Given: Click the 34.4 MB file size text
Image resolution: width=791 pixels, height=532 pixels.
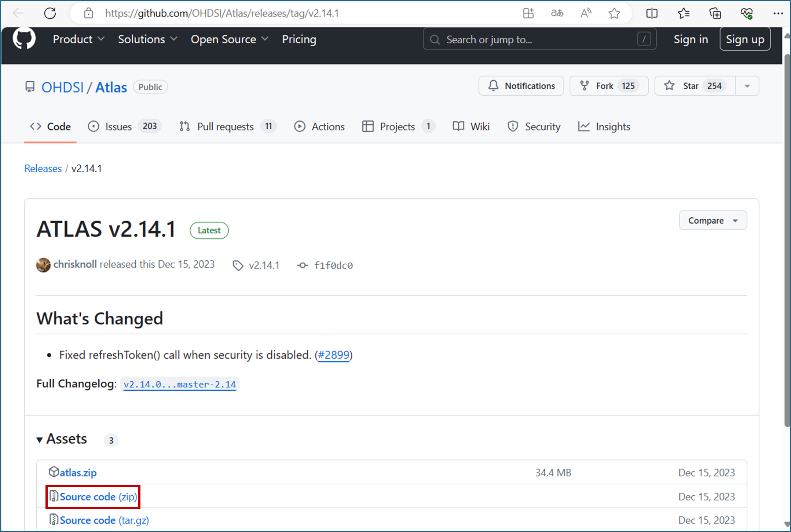Looking at the screenshot, I should [x=553, y=473].
